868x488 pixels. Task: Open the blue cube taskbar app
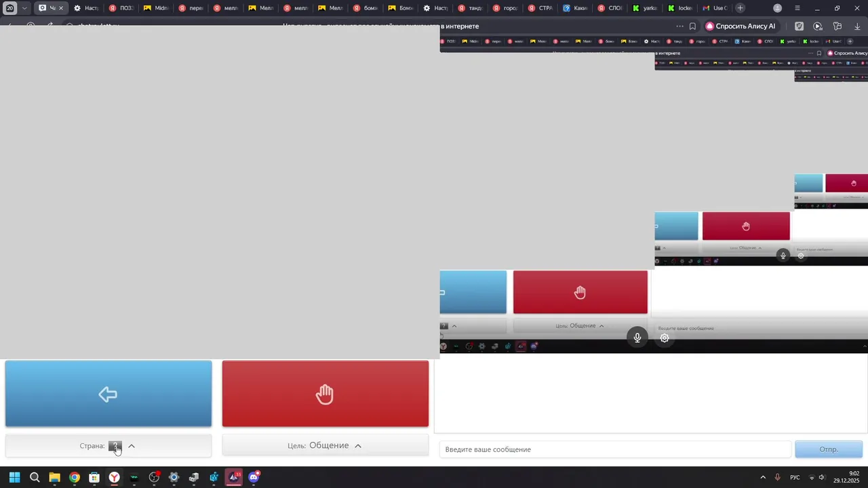tap(214, 477)
